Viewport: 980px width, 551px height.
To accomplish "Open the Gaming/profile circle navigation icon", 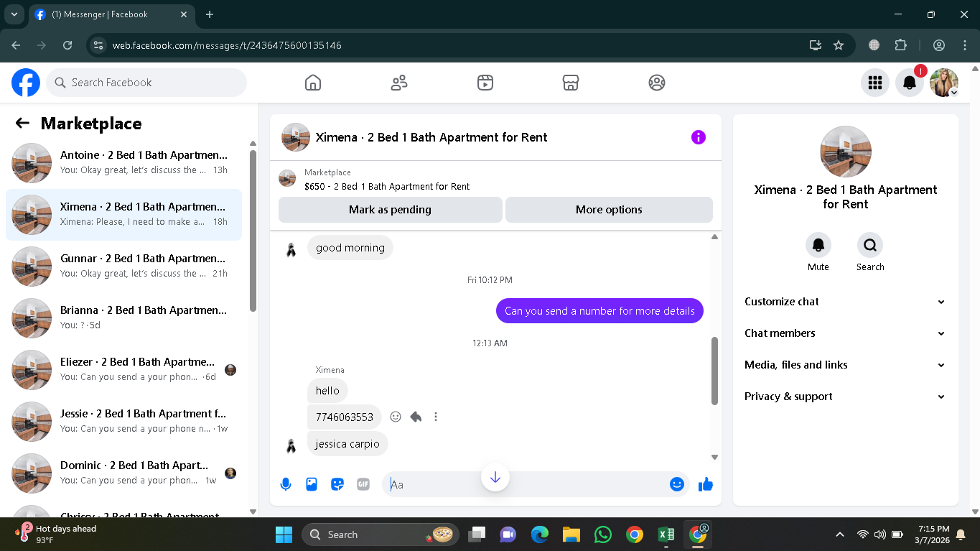I will pos(657,83).
